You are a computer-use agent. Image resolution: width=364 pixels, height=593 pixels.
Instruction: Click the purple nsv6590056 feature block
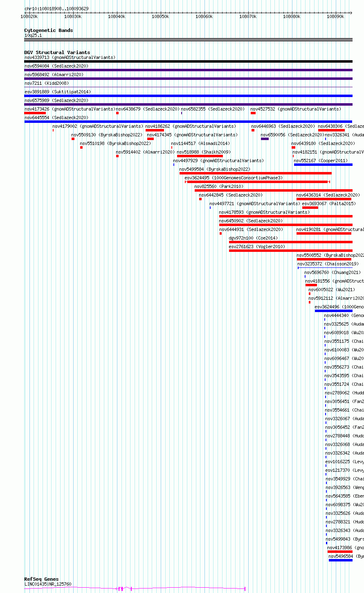pos(265,139)
